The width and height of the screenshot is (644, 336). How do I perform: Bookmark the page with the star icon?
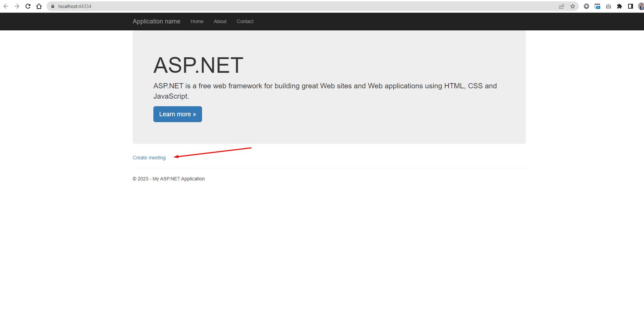click(x=573, y=6)
